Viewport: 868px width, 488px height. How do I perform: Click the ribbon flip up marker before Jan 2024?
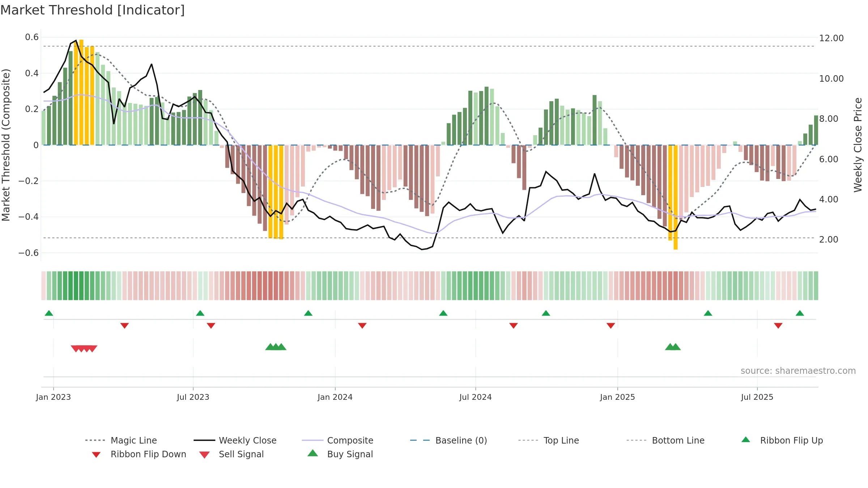point(308,313)
